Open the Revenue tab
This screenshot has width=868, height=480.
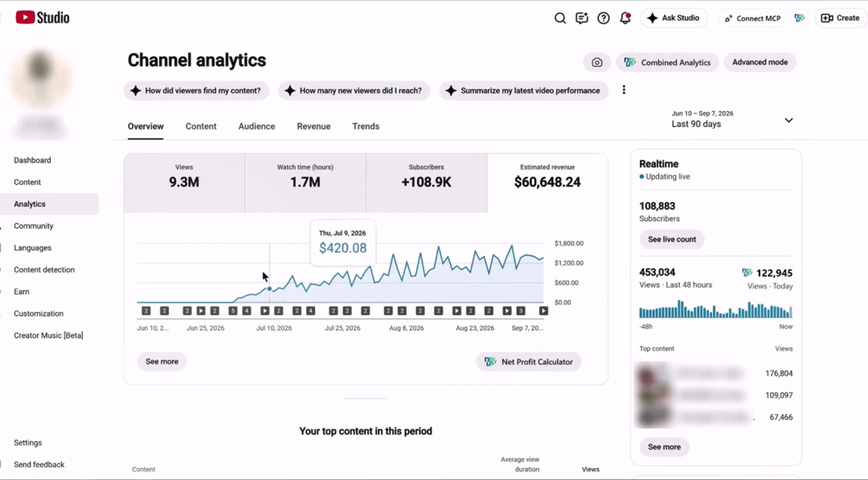coord(314,126)
